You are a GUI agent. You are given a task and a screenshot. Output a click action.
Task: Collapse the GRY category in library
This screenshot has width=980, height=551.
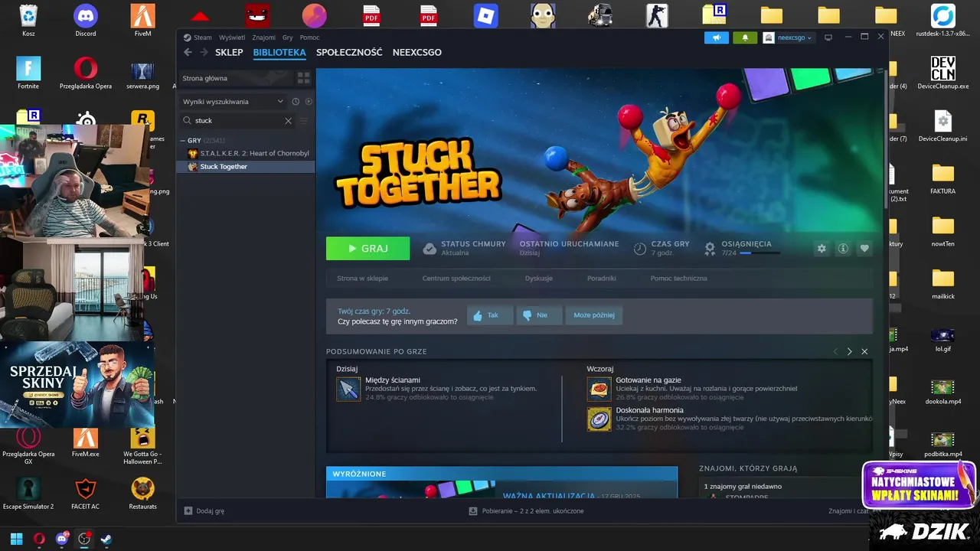pyautogui.click(x=182, y=141)
